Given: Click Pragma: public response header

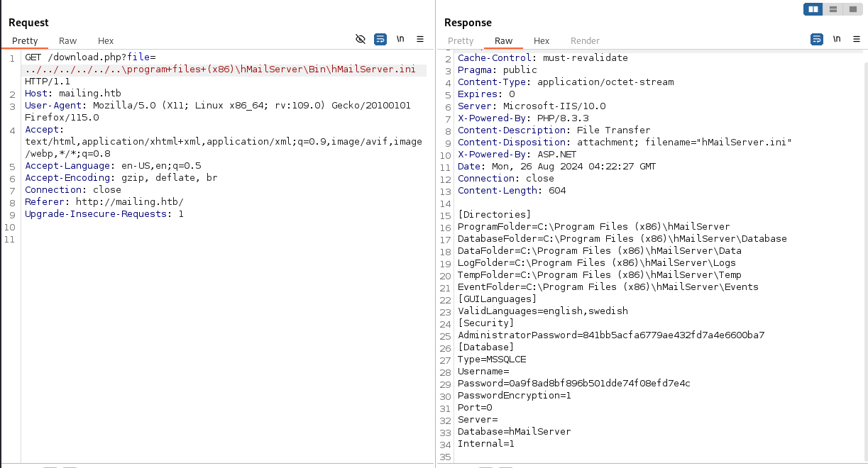Looking at the screenshot, I should (x=498, y=70).
